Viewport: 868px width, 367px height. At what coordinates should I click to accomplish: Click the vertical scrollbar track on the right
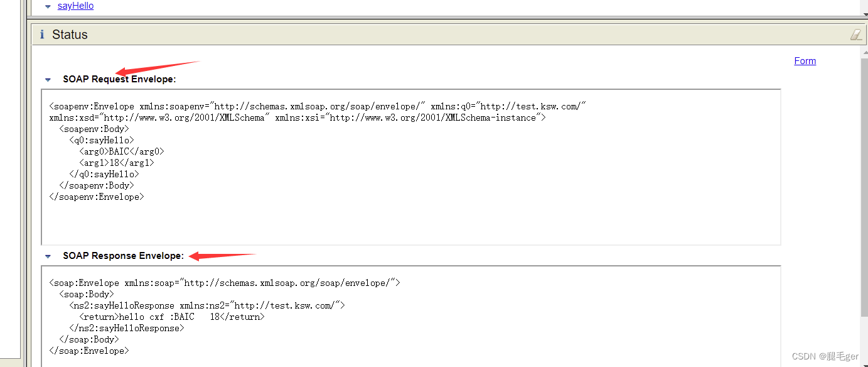coord(862,189)
